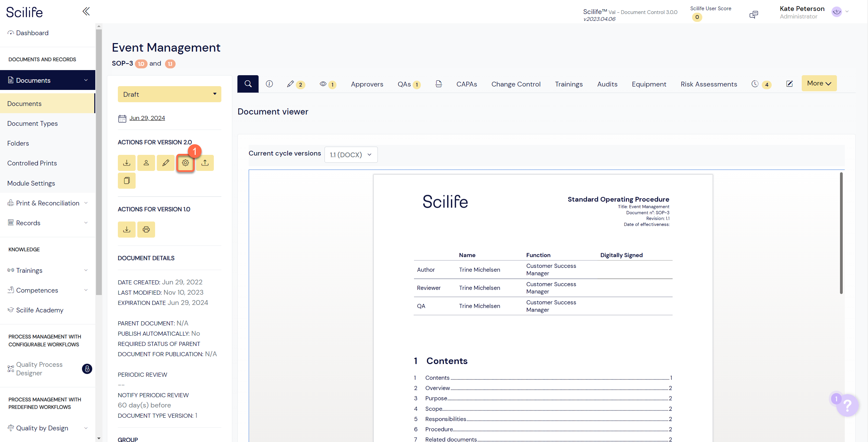This screenshot has height=442, width=868.
Task: Open Module Settings in sidebar
Action: pyautogui.click(x=31, y=183)
